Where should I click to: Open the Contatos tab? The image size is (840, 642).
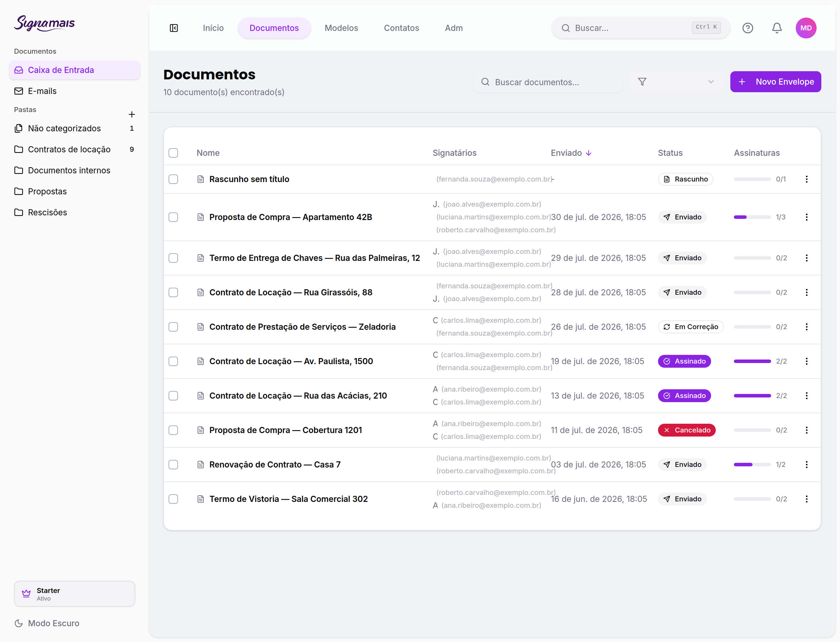click(401, 28)
